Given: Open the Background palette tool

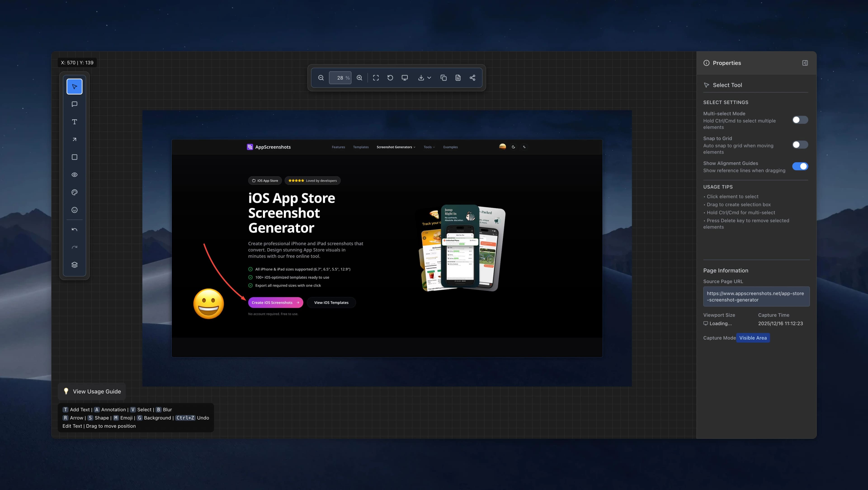Looking at the screenshot, I should tap(74, 192).
